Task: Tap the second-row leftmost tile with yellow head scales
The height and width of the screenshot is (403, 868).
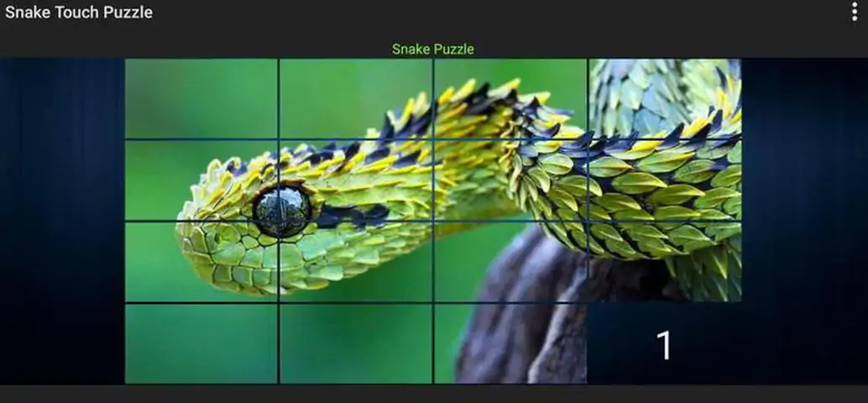Action: [x=201, y=180]
